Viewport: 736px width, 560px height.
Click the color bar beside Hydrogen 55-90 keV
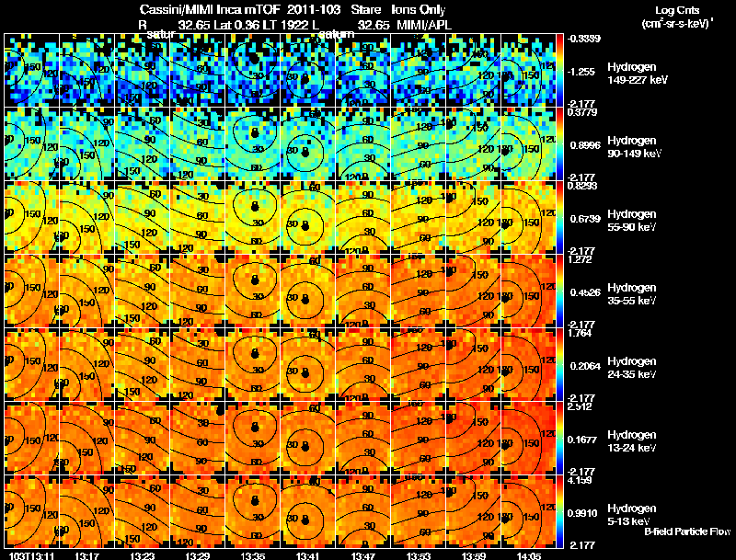coord(559,217)
